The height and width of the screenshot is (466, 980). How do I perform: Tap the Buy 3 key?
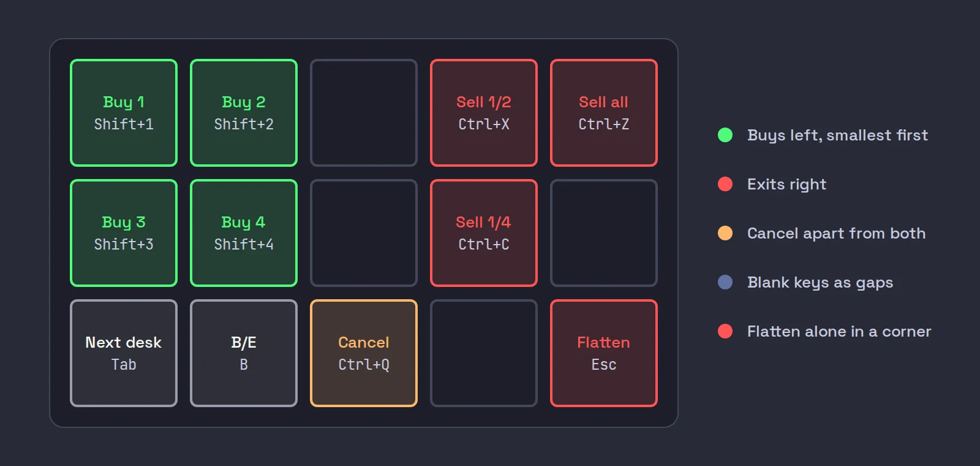tap(124, 233)
